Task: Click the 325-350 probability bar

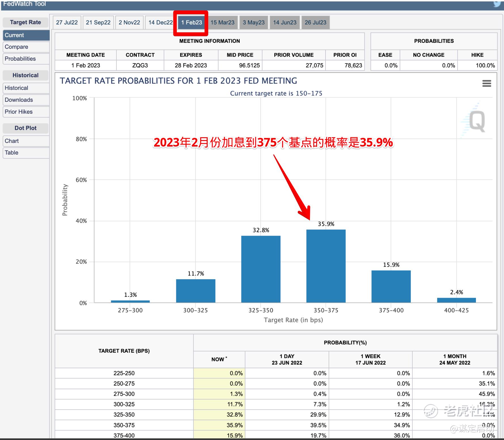Action: [261, 269]
